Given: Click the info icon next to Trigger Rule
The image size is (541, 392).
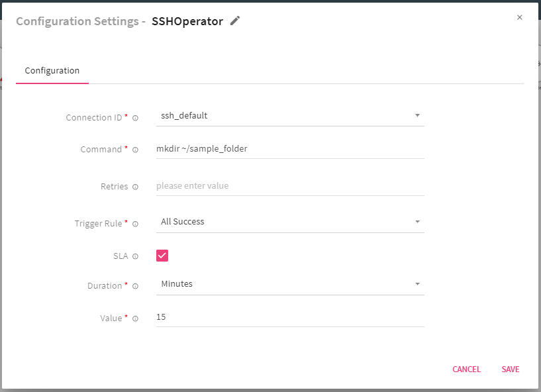Looking at the screenshot, I should point(135,224).
